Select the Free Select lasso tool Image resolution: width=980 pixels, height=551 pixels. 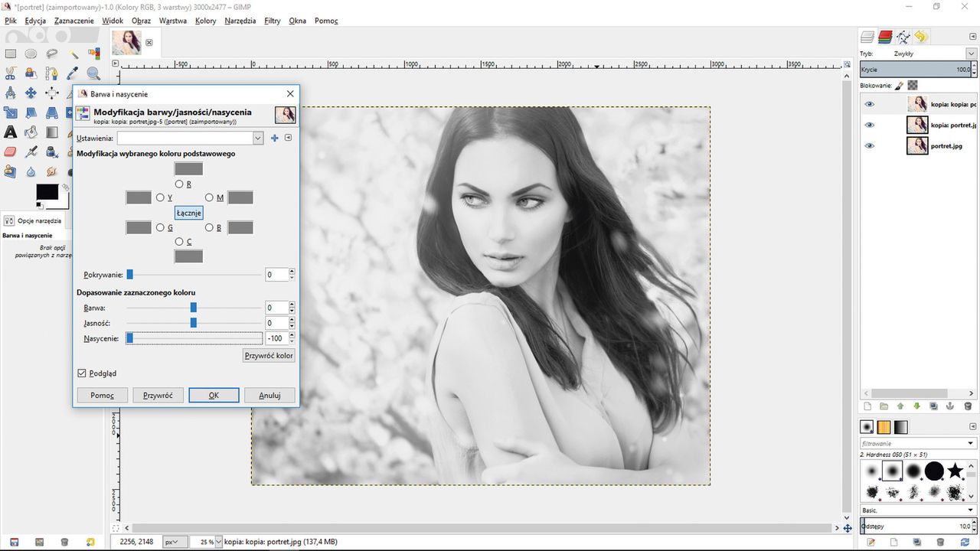click(52, 54)
